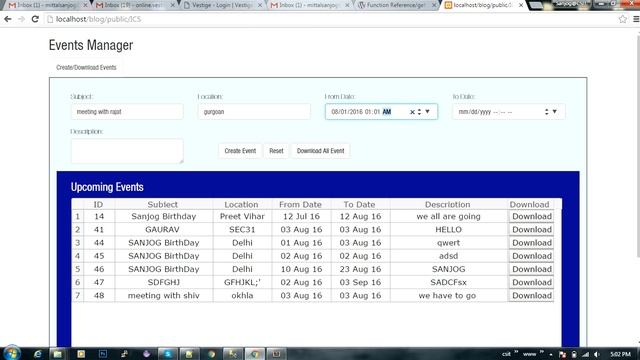Download event with ID 44
This screenshot has width=640, height=360.
coord(531,243)
